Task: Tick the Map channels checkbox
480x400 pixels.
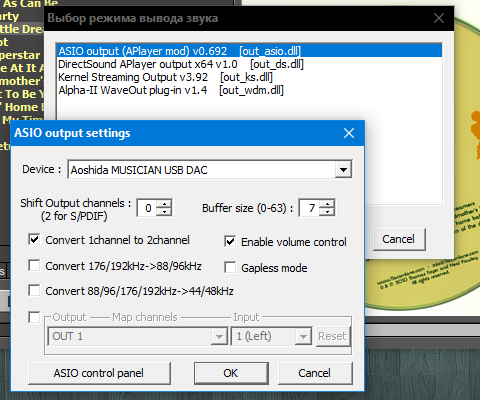Action: [x=34, y=317]
